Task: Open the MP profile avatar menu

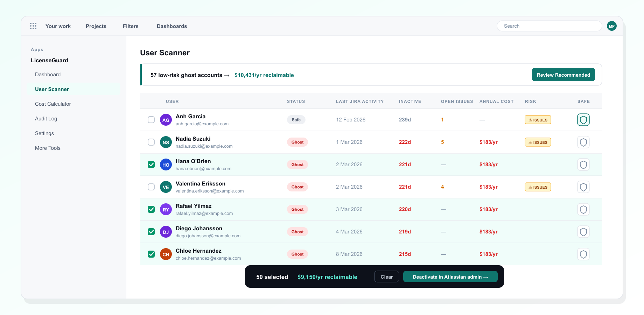Action: click(612, 26)
